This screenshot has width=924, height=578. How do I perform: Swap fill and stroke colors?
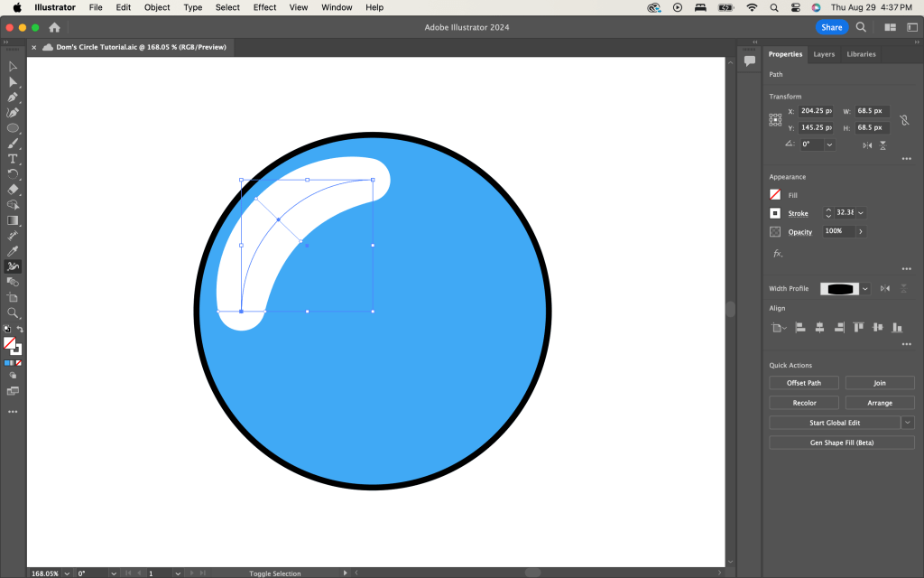tap(20, 330)
